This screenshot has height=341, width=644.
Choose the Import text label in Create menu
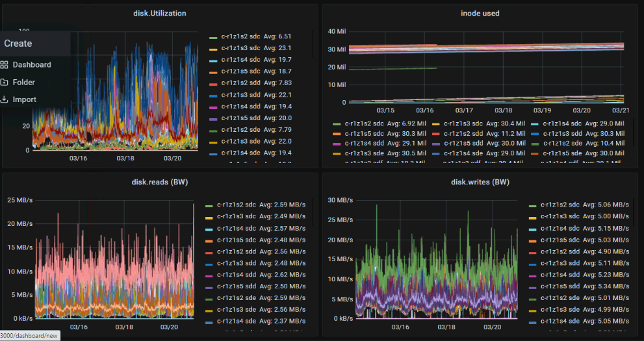(24, 99)
